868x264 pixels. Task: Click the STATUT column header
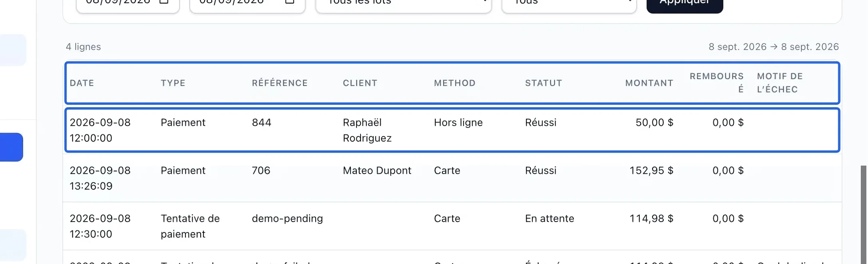(543, 83)
